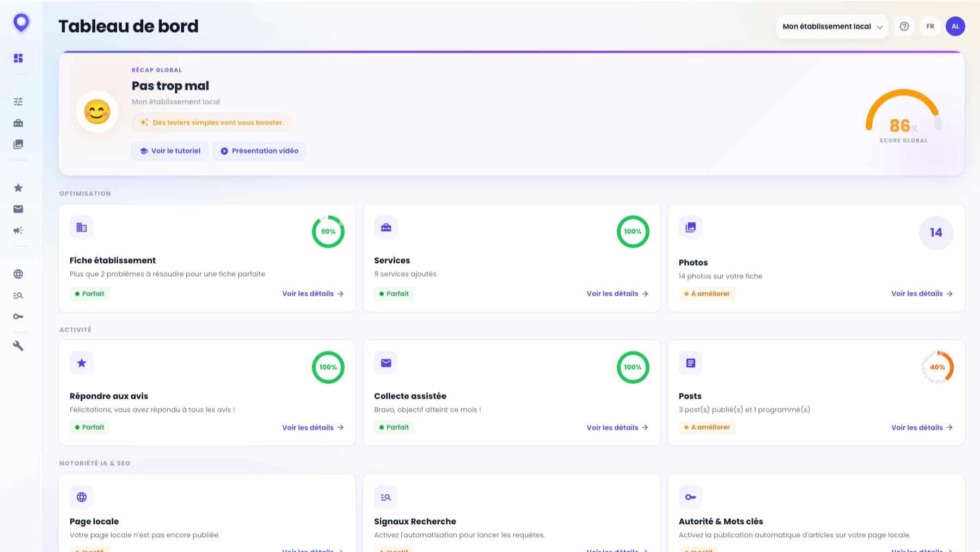This screenshot has width=980, height=552.
Task: Click the 14 photos count badge
Action: click(x=936, y=233)
